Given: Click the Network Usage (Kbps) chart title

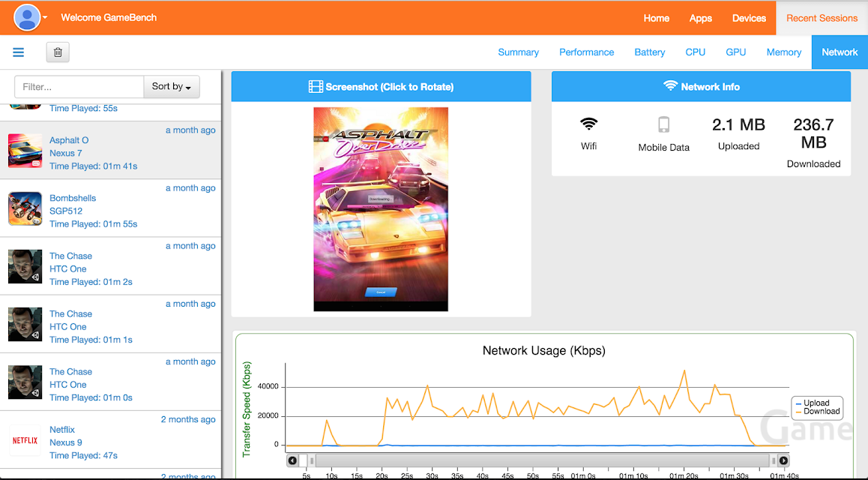Looking at the screenshot, I should [x=543, y=350].
